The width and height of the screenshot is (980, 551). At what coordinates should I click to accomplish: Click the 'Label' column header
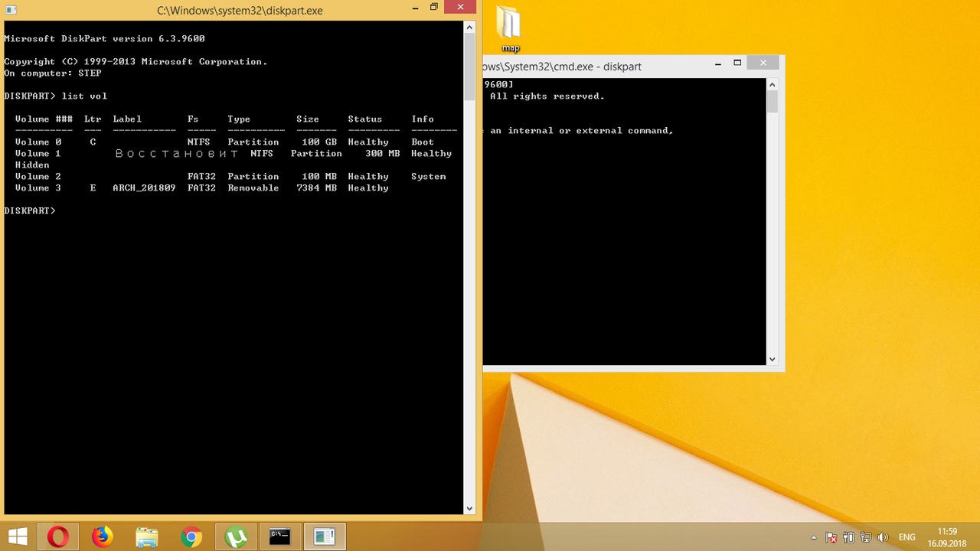(127, 119)
